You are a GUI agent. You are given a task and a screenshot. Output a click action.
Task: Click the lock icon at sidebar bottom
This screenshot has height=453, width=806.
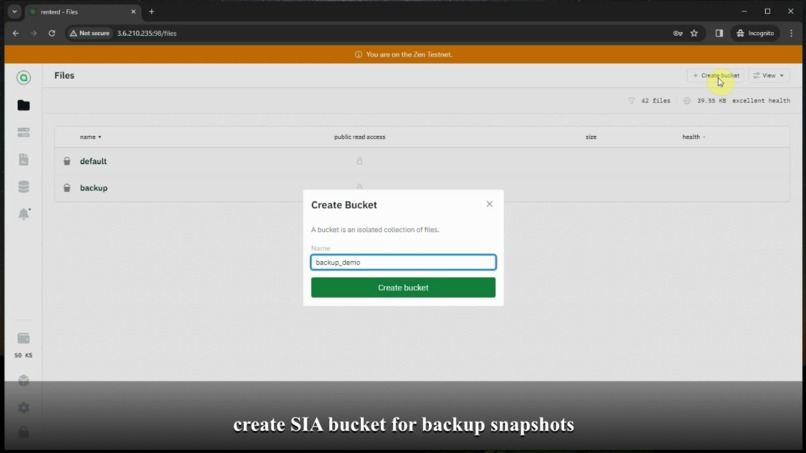(x=24, y=432)
